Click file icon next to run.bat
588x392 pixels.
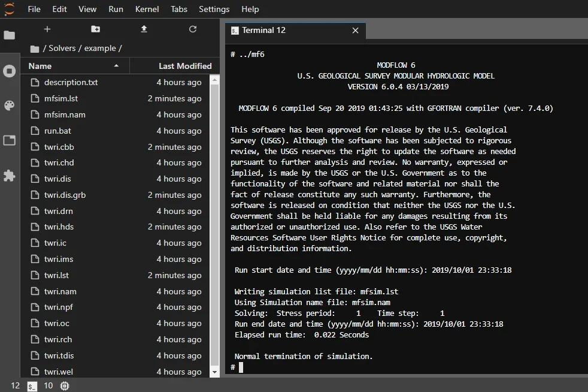(x=35, y=131)
